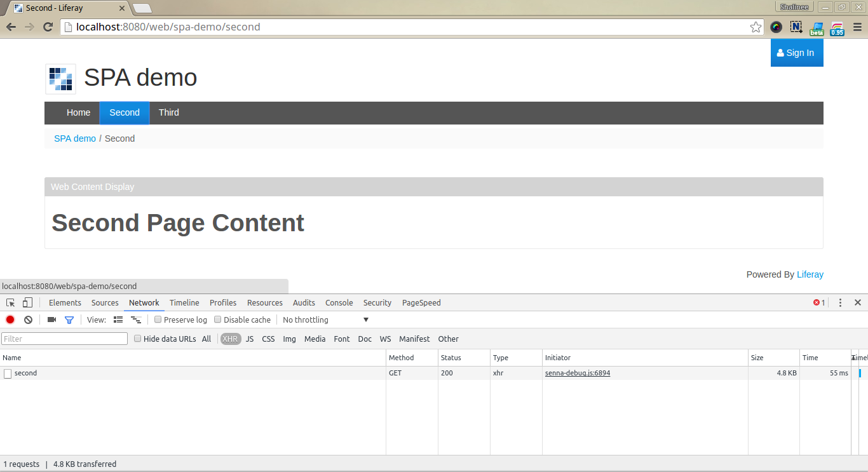Filter requests by Manifest
Screen dimensions: 868x472
415,339
